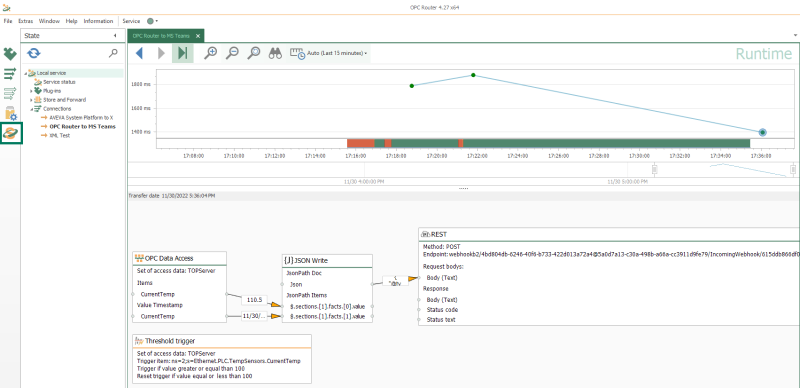800x388 pixels.
Task: Collapse the State panel with arrow
Action: tap(115, 36)
